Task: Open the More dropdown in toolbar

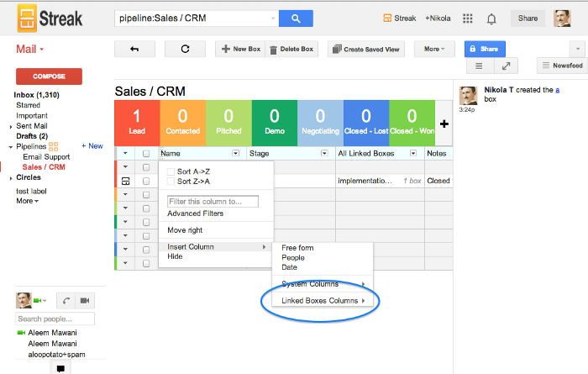Action: (x=434, y=49)
